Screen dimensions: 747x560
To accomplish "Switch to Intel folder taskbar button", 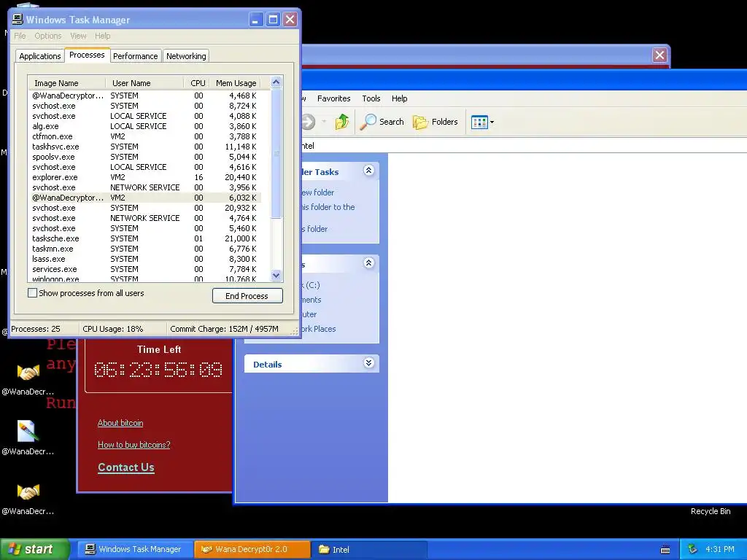I will click(368, 549).
